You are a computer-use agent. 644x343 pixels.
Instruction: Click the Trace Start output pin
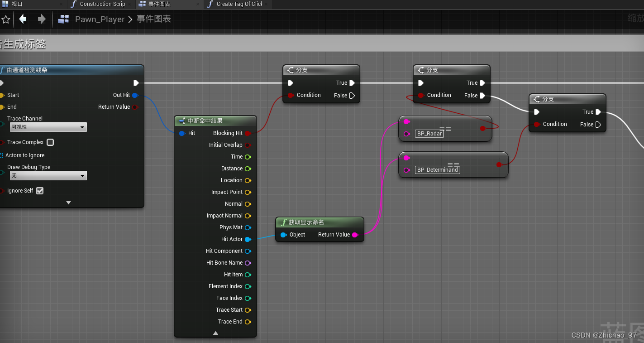point(248,310)
